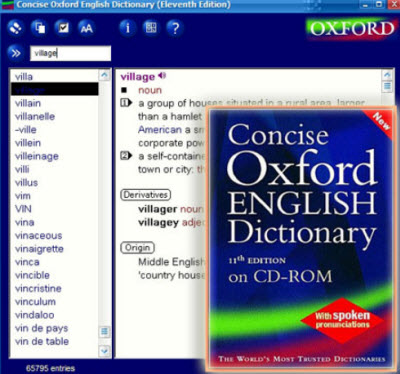
Task: Select 'vindaloo' in the word list
Action: [x=34, y=315]
